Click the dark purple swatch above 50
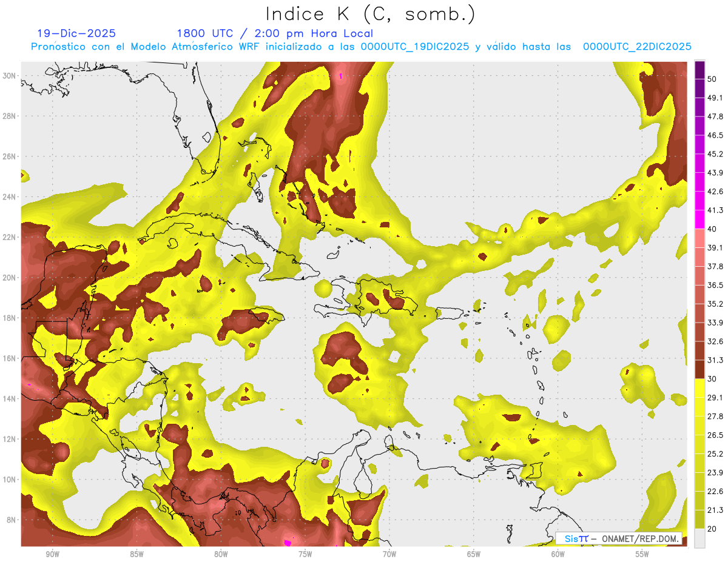728x562 pixels. 700,69
